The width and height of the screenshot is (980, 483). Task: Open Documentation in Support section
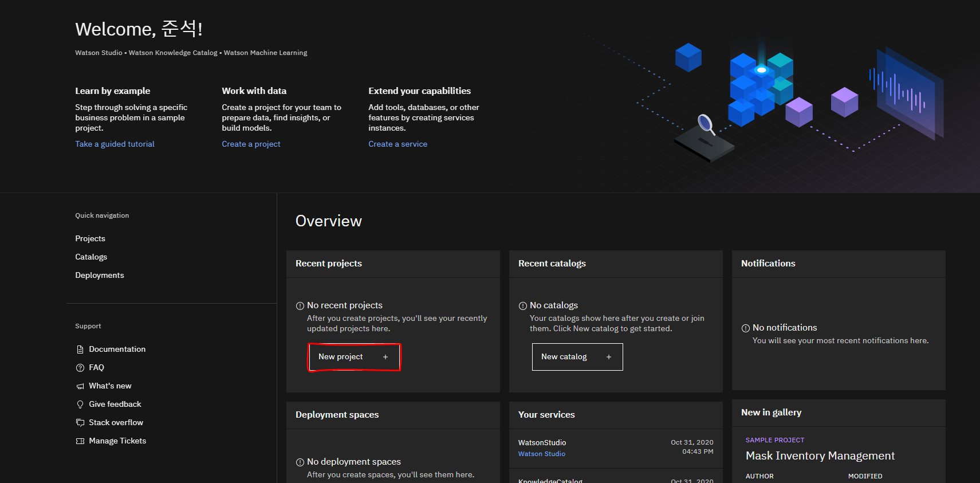coord(117,349)
